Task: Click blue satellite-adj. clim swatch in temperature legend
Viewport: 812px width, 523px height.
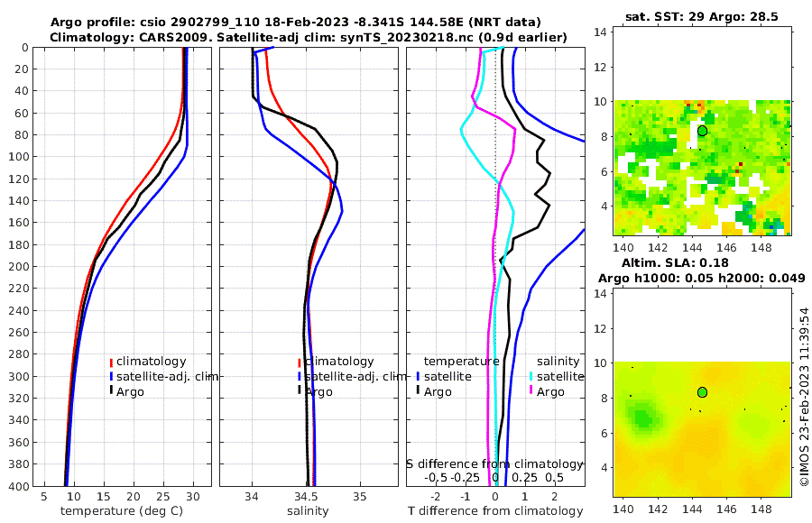Action: [x=111, y=376]
